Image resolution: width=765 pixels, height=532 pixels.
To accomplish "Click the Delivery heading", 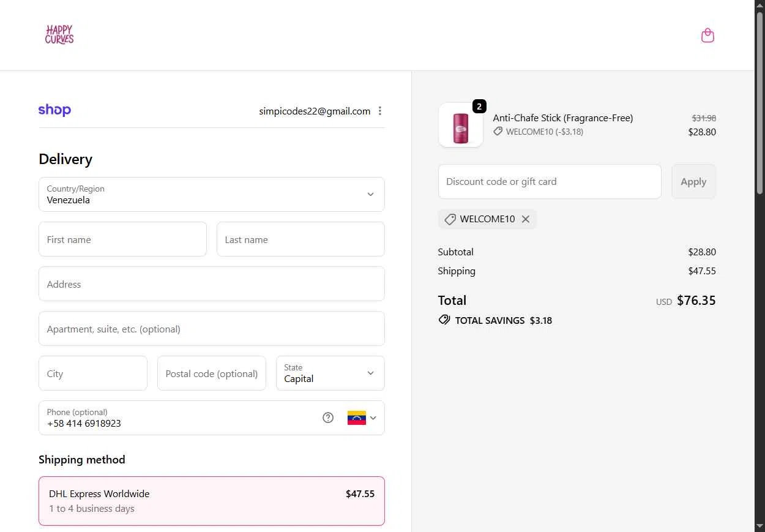I will click(65, 159).
